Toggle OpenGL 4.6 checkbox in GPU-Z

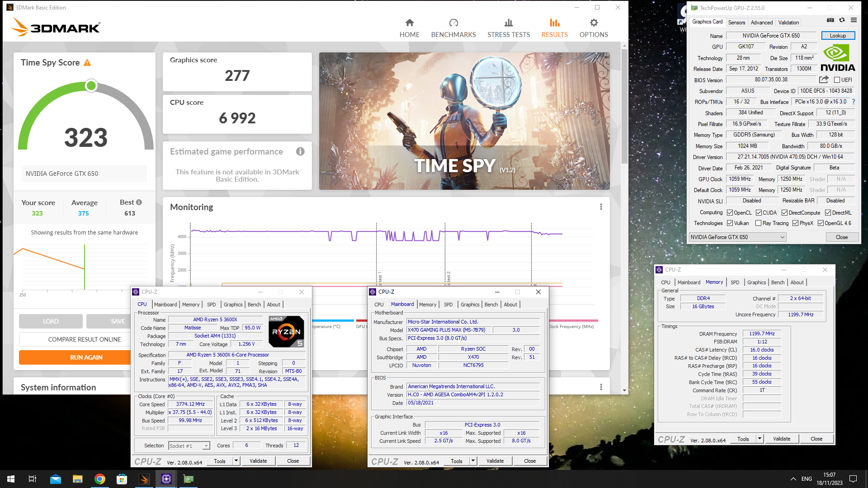point(821,223)
